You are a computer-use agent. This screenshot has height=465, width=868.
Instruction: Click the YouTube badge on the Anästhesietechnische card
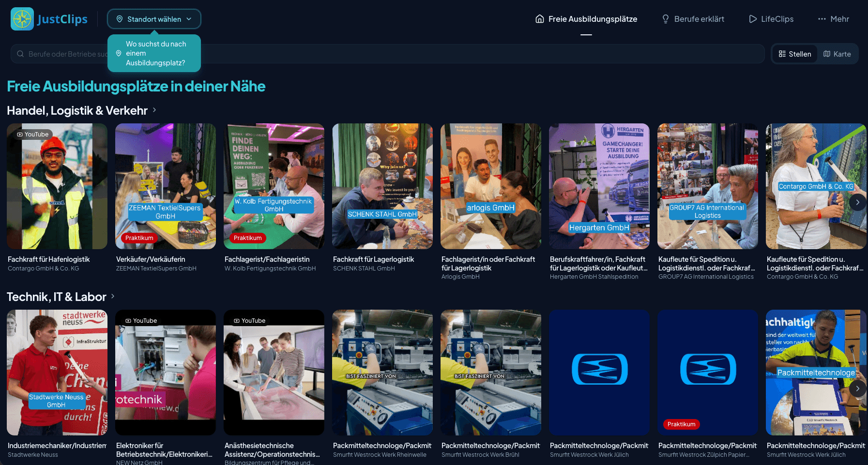(250, 320)
